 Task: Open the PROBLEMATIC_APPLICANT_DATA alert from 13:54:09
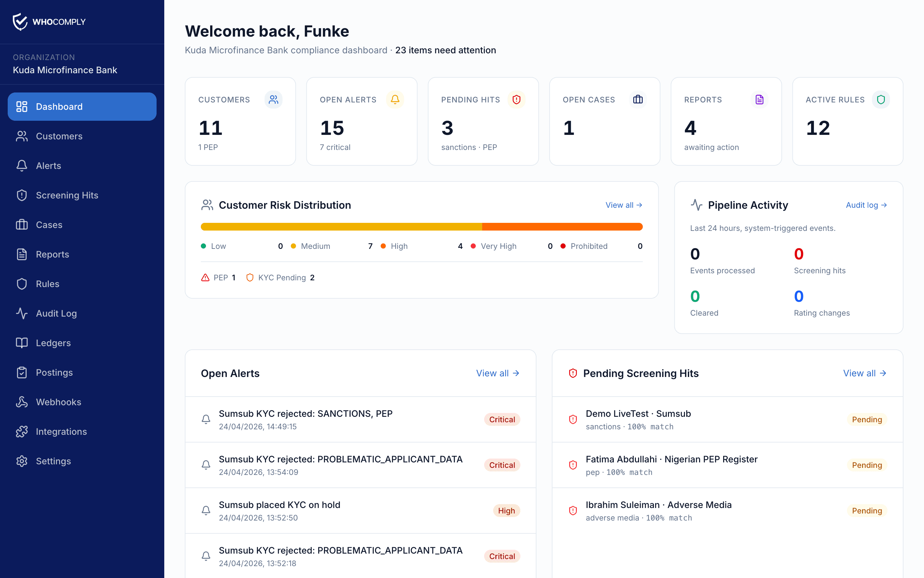coord(360,465)
